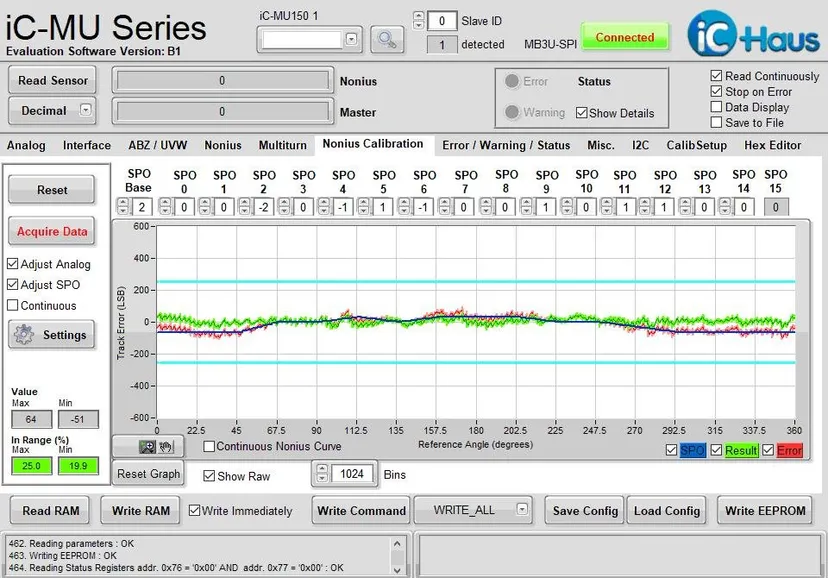828x578 pixels.
Task: Switch to the I2C tab
Action: point(640,145)
